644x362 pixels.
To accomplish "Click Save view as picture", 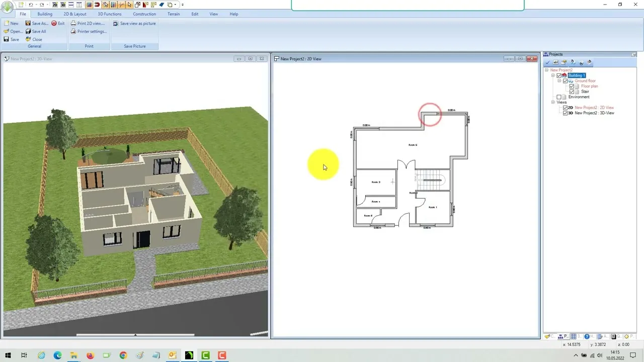I will coord(134,24).
